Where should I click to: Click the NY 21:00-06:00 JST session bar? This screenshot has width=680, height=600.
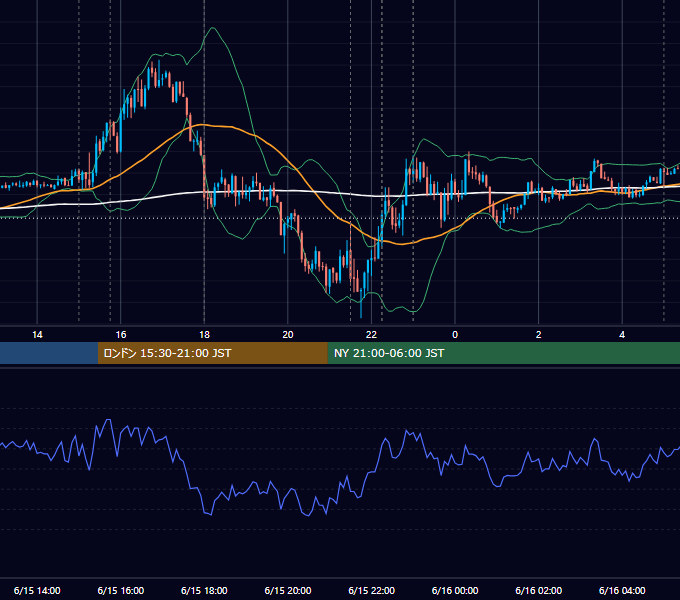pyautogui.click(x=503, y=353)
